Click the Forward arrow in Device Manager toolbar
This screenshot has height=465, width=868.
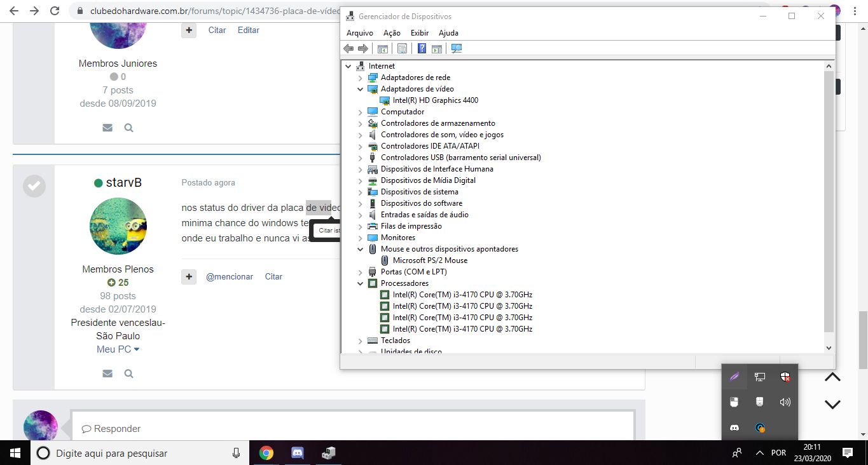(363, 49)
